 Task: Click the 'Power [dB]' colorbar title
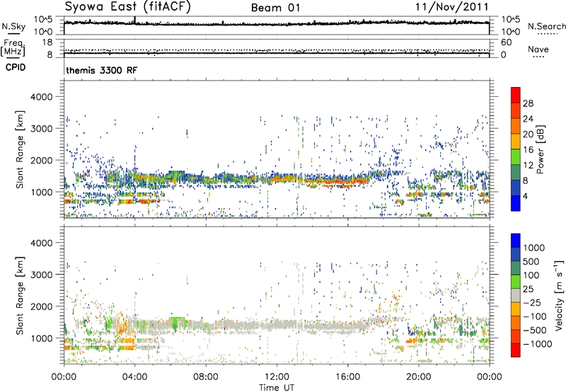point(541,150)
